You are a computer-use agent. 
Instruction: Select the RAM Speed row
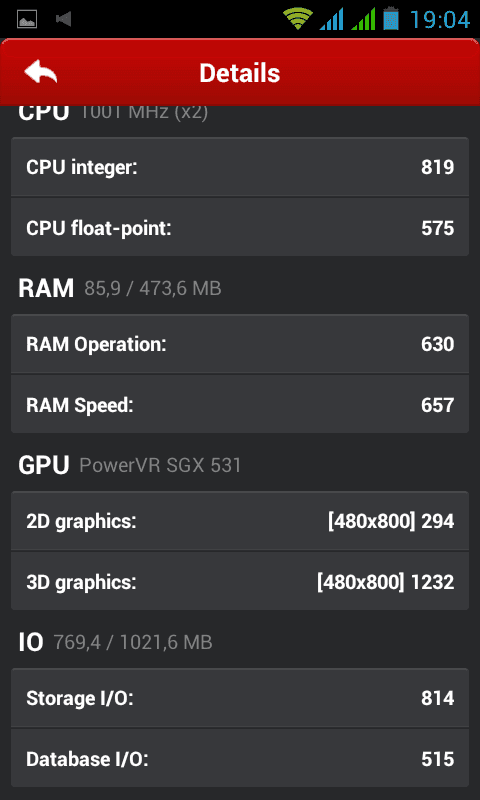coord(240,405)
